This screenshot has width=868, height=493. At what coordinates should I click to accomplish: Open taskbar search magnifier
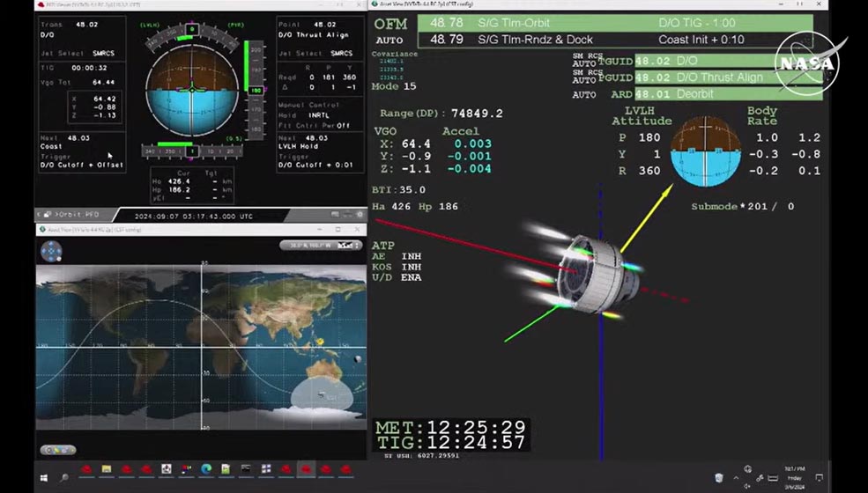coord(64,477)
